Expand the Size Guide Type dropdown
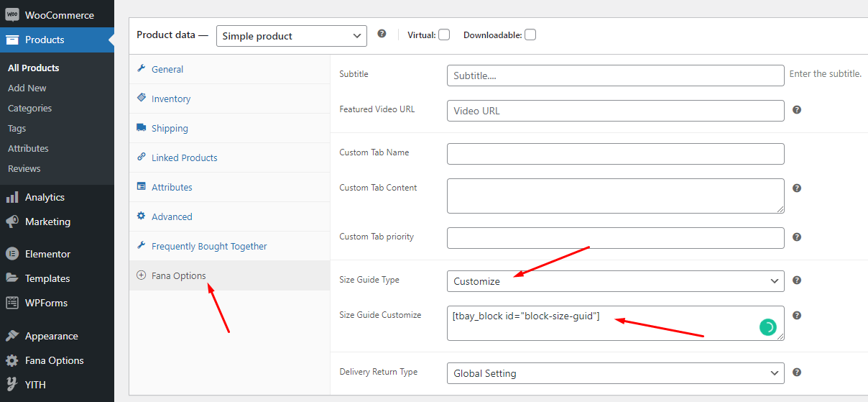The width and height of the screenshot is (868, 402). [x=616, y=281]
